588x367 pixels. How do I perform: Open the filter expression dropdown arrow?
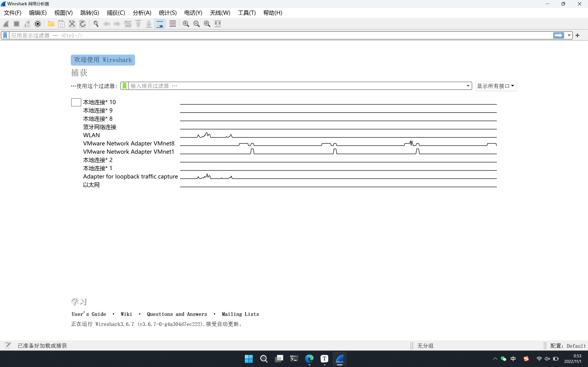pos(568,35)
